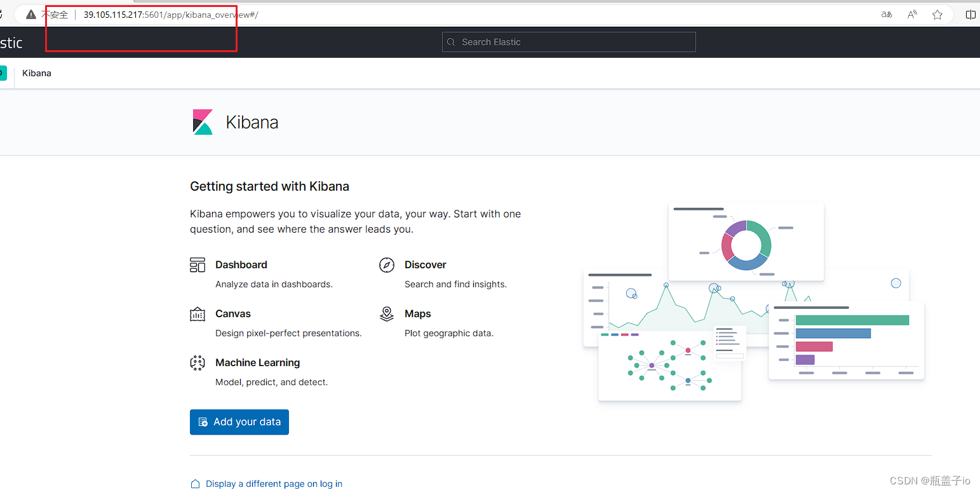Viewport: 980px width, 492px height.
Task: Open Discover via its heading link
Action: pyautogui.click(x=426, y=265)
